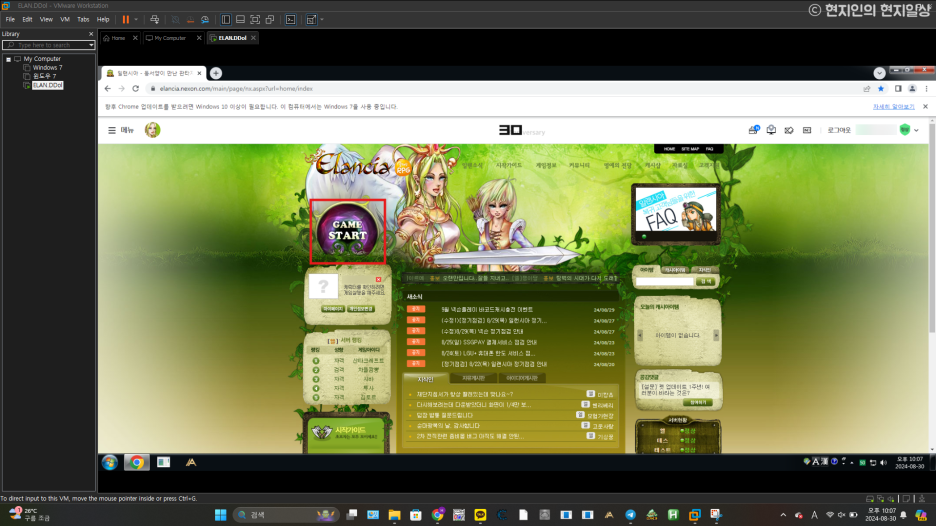Open the Edit menu
Viewport: 936px width, 526px height.
tap(27, 20)
